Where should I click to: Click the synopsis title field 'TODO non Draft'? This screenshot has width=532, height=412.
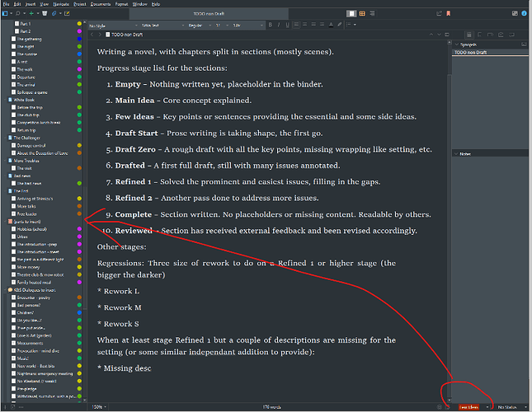490,53
